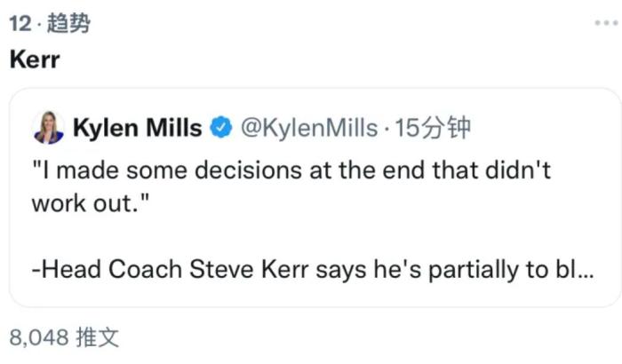Click the 推文 label under the card
The image size is (622, 364).
(x=99, y=336)
